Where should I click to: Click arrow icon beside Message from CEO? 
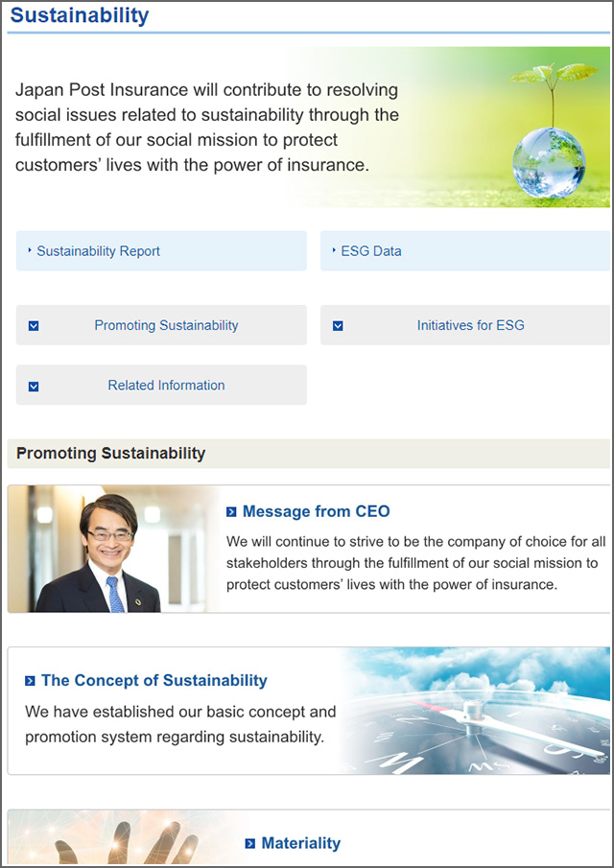231,512
